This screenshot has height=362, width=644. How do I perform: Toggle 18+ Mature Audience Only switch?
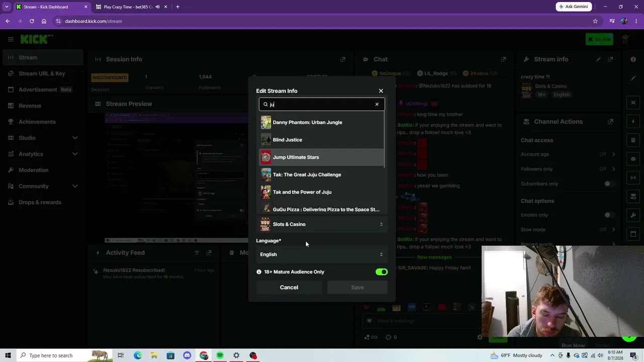point(381,272)
